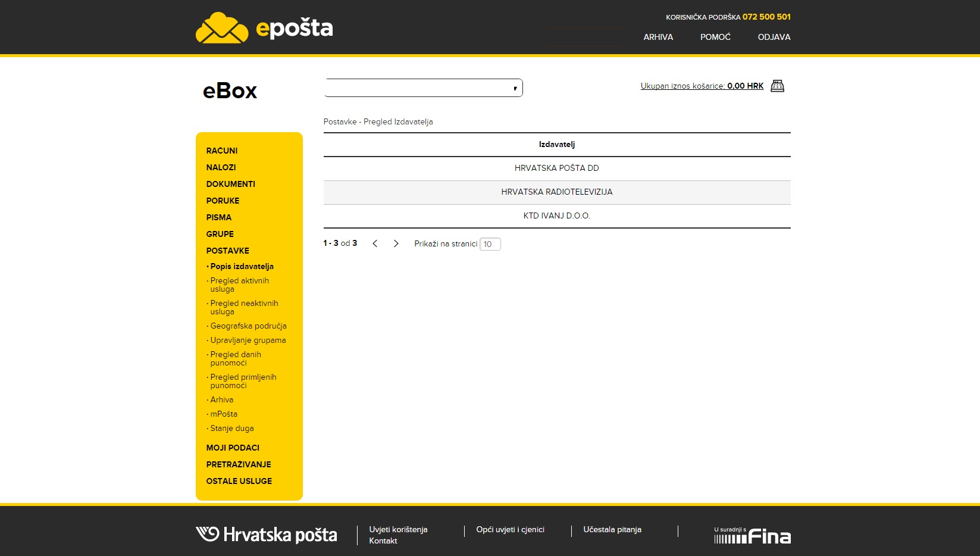Viewport: 980px width, 556px height.
Task: Open Učestala pitanja footer link
Action: coord(612,529)
